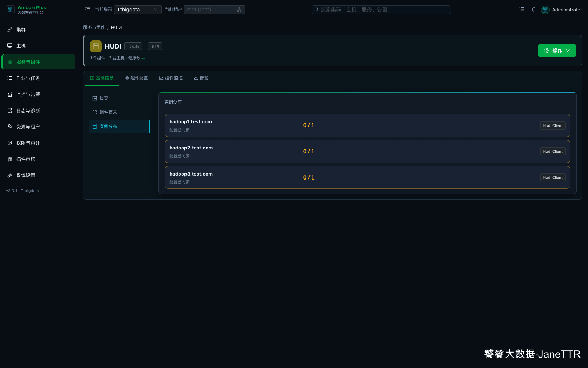Screen dimensions: 588x368
Task: Open 日志与诊断 in the sidebar
Action: pos(38,110)
